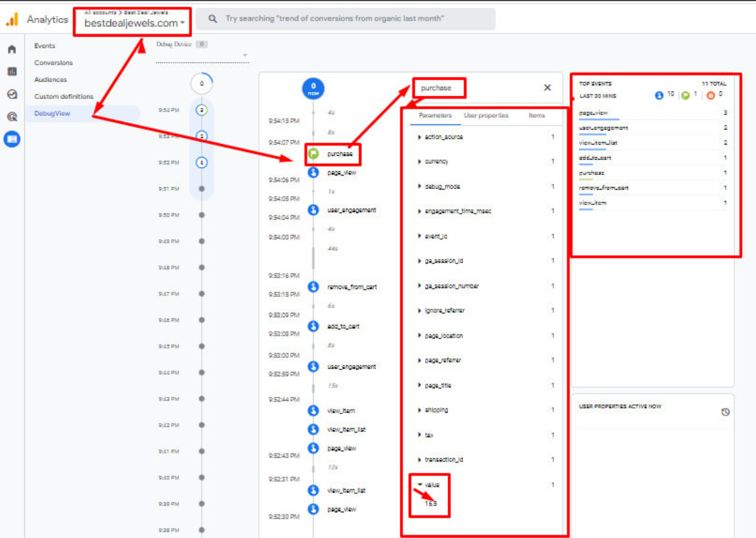Click the remove_from_cart event icon

pyautogui.click(x=314, y=286)
